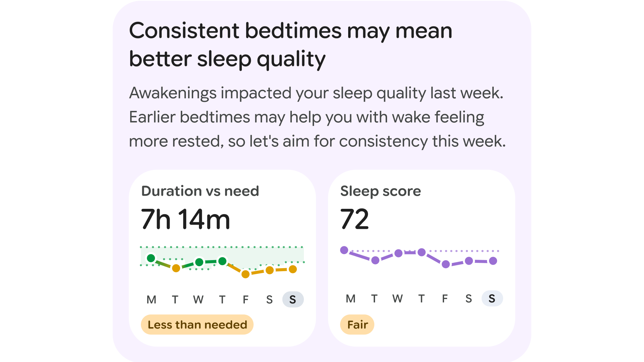Select highlighted Sunday under Sleep score chart
Viewport: 644px width, 362px height.
point(492,298)
